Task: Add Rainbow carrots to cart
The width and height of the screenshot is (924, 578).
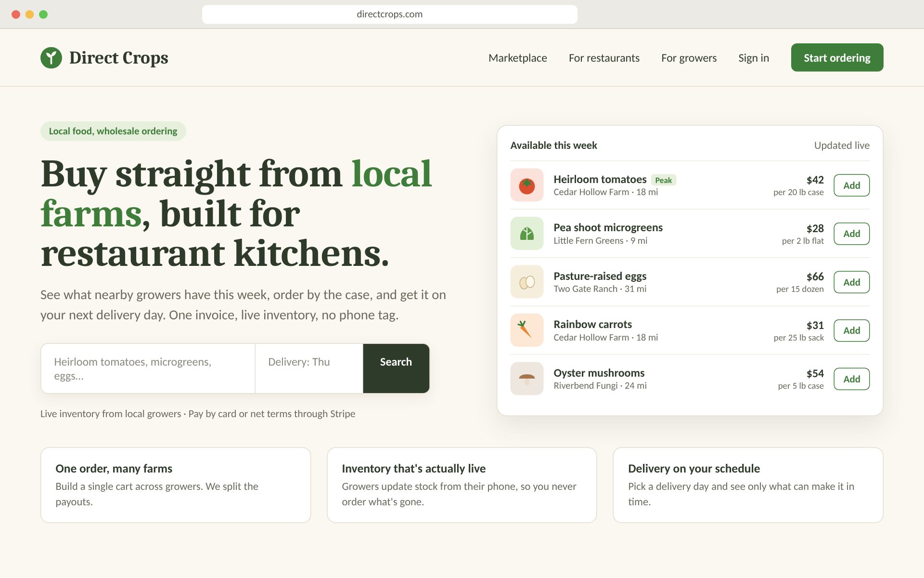Action: coord(851,330)
